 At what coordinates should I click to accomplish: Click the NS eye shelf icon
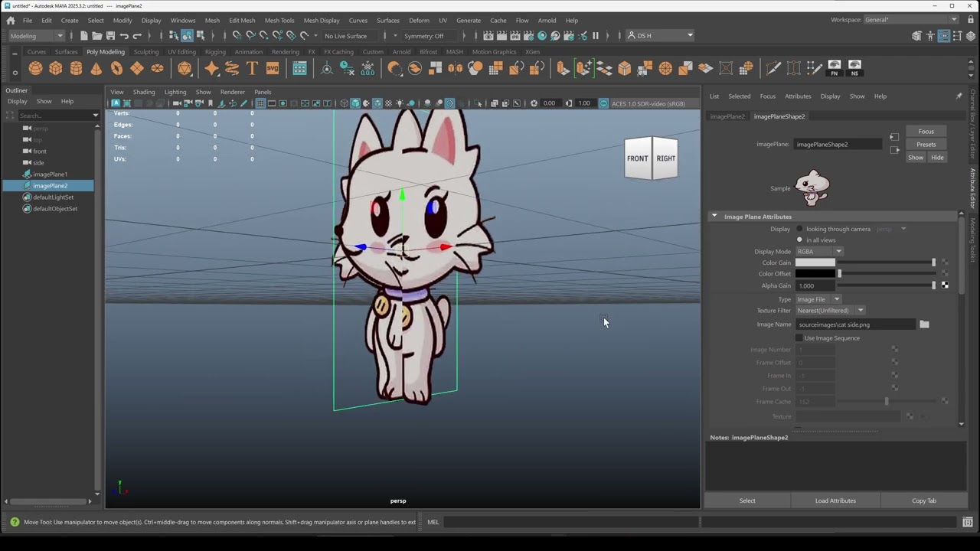854,68
